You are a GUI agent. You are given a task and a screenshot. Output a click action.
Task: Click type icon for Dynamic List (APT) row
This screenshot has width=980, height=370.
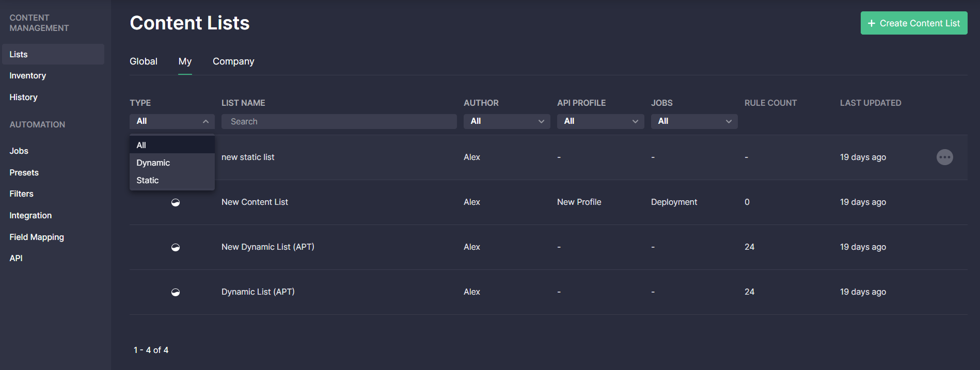(176, 292)
